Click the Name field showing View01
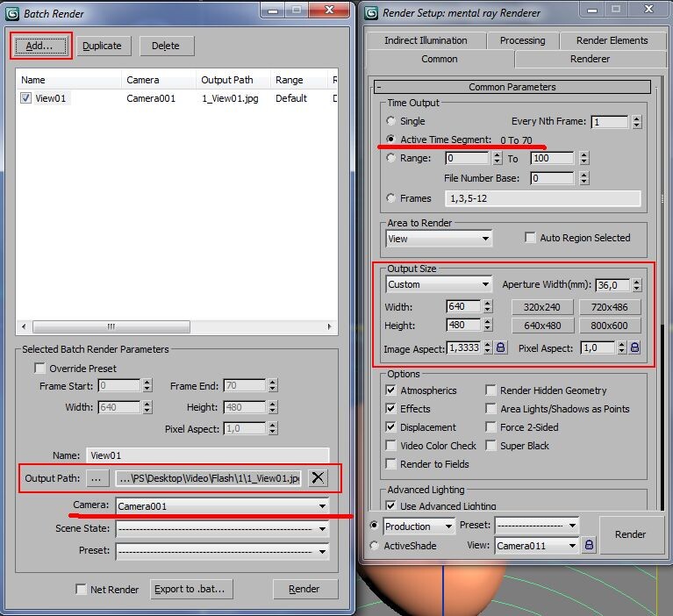The image size is (673, 616). pyautogui.click(x=208, y=455)
